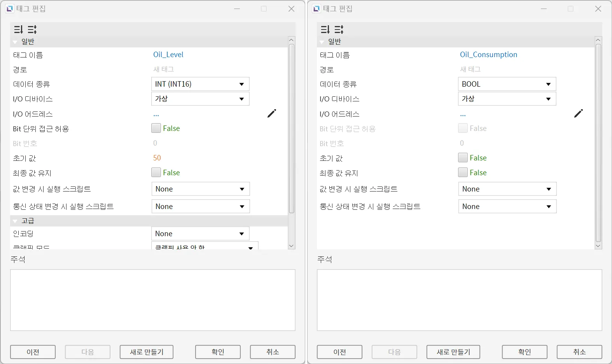Screen dimensions: 612x364
Task: Click the sort icon in the Oil_Consumption dialog toolbar
Action: click(x=325, y=30)
